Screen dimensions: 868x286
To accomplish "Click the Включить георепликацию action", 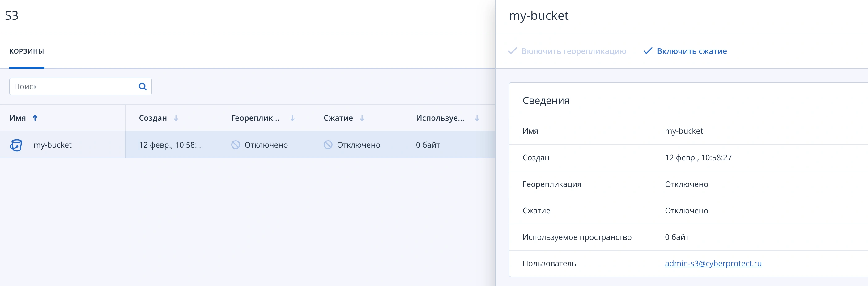I will [x=574, y=51].
